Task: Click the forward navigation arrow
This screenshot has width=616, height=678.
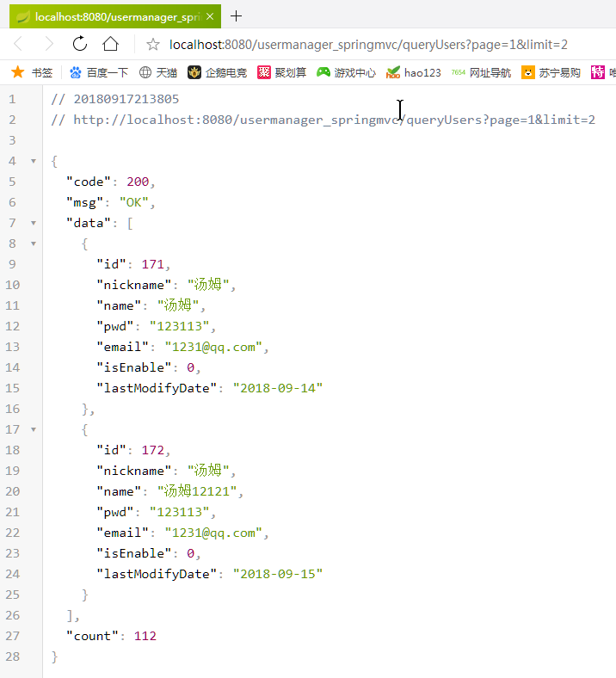Action: pyautogui.click(x=49, y=44)
